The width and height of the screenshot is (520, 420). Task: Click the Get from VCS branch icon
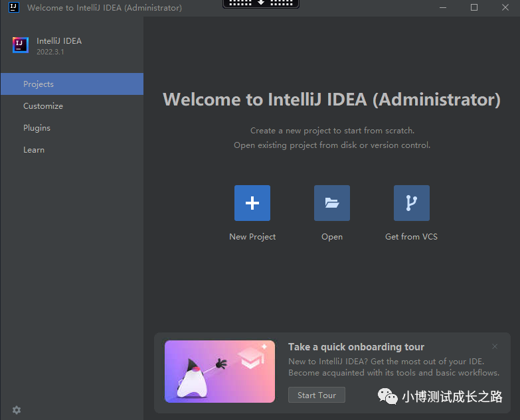(x=412, y=203)
